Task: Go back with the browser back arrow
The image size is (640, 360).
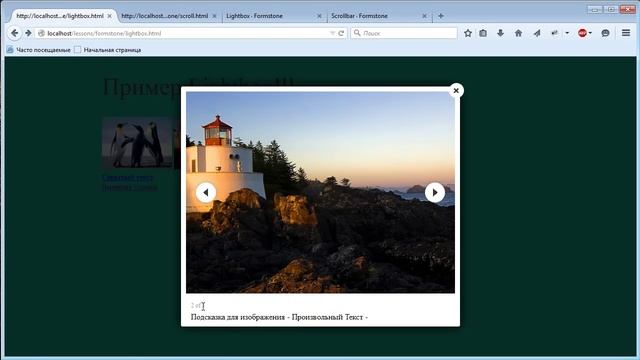Action: click(x=14, y=33)
